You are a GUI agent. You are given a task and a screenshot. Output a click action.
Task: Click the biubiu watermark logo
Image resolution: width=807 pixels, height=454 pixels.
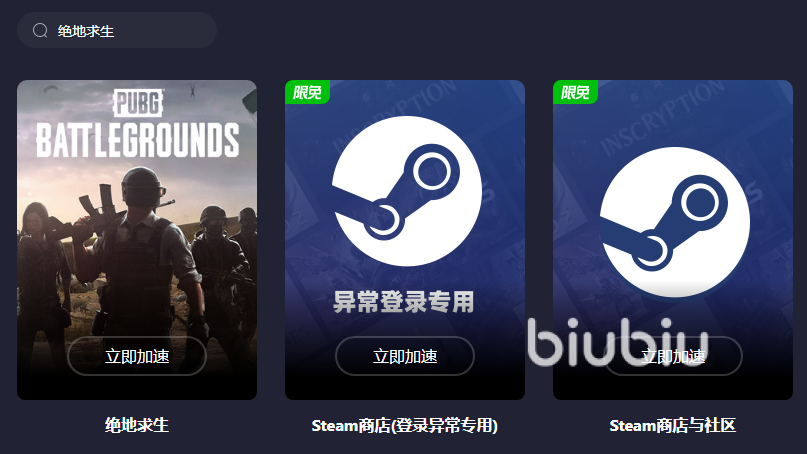(x=618, y=342)
